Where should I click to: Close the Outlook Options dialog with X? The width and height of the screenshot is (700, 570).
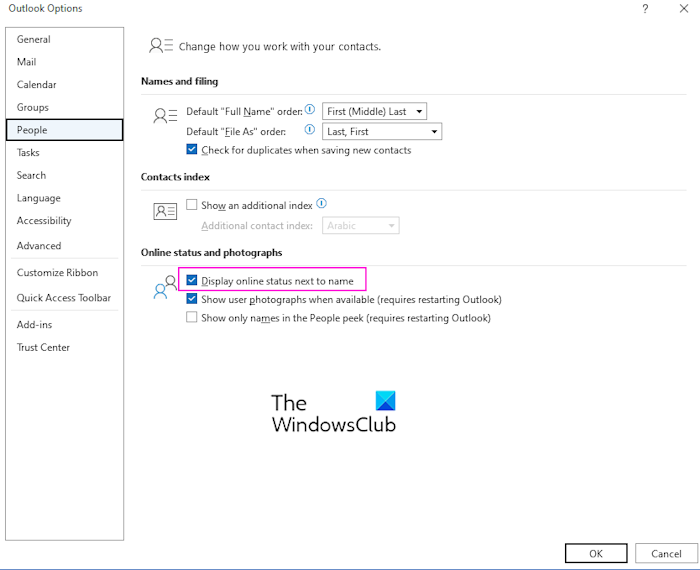coord(683,9)
